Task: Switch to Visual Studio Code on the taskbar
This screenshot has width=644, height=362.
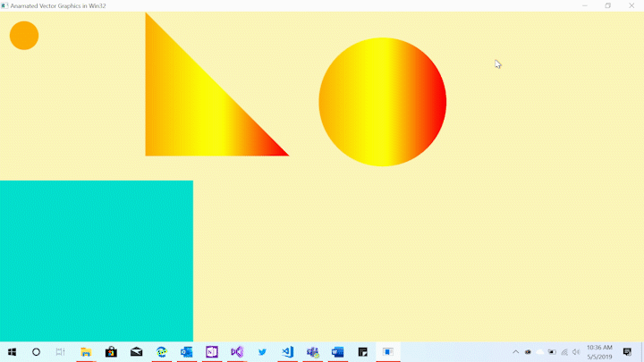Action: point(287,352)
